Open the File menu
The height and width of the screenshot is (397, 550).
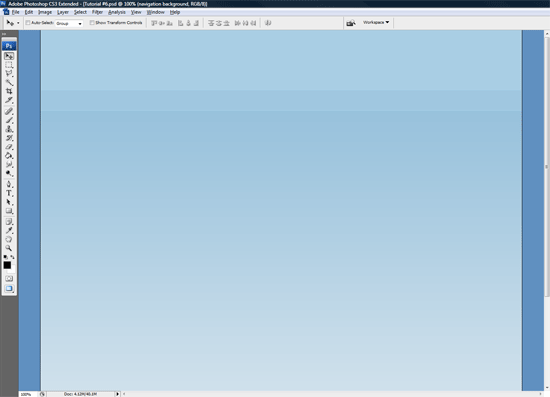click(16, 12)
